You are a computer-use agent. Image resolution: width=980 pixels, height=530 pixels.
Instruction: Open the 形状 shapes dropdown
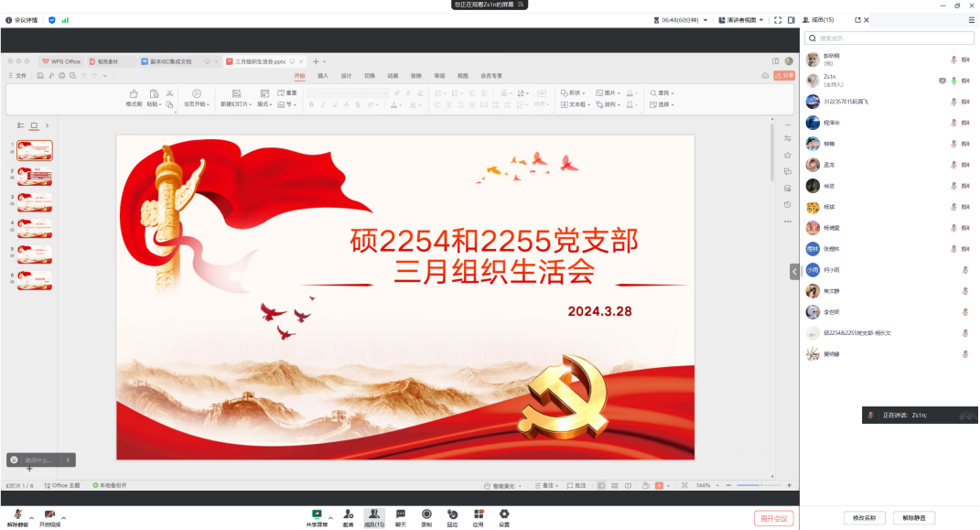click(573, 92)
